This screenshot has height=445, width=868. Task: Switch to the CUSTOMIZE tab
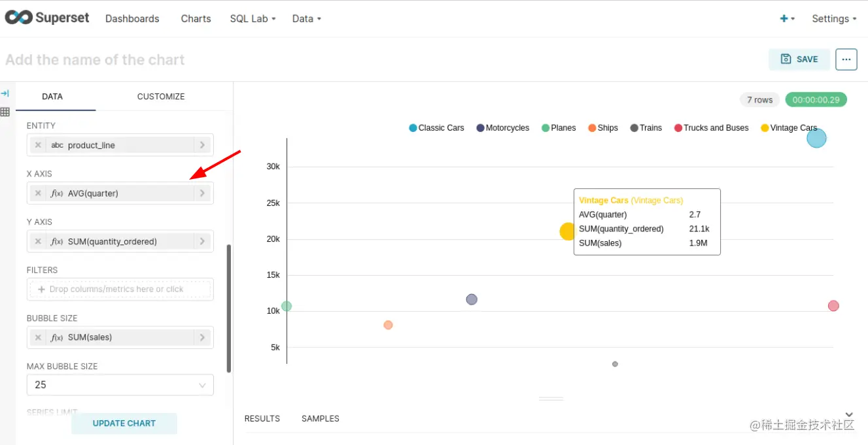click(x=161, y=96)
